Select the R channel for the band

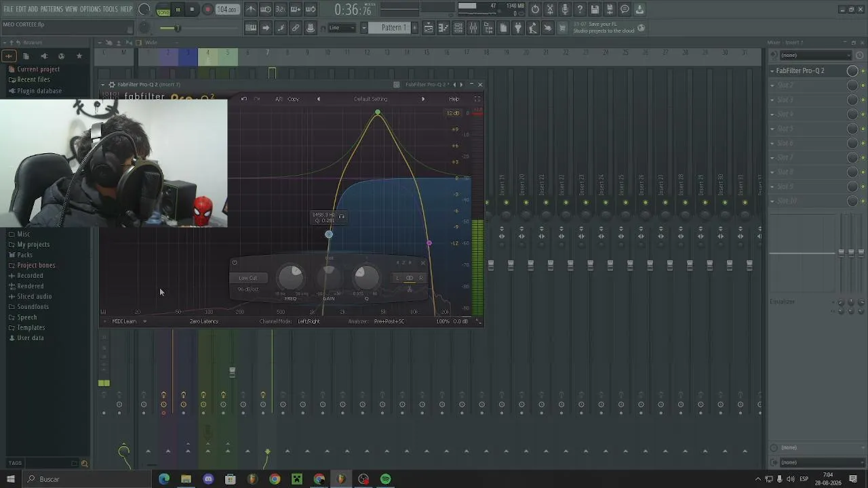(420, 278)
